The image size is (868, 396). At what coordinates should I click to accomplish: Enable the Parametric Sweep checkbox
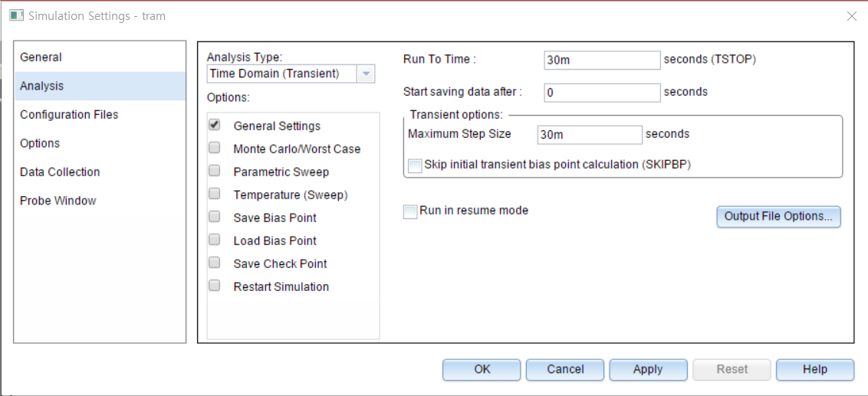tap(214, 171)
